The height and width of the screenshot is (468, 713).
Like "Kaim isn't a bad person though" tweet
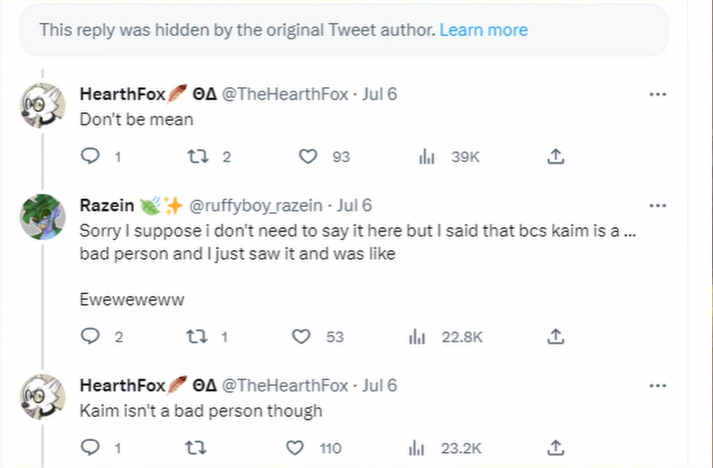[x=295, y=448]
